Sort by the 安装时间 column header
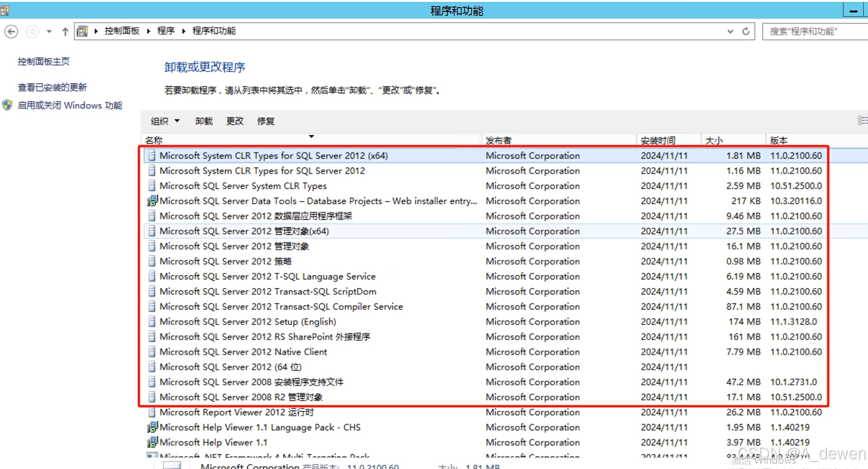Image resolution: width=868 pixels, height=469 pixels. (x=669, y=140)
